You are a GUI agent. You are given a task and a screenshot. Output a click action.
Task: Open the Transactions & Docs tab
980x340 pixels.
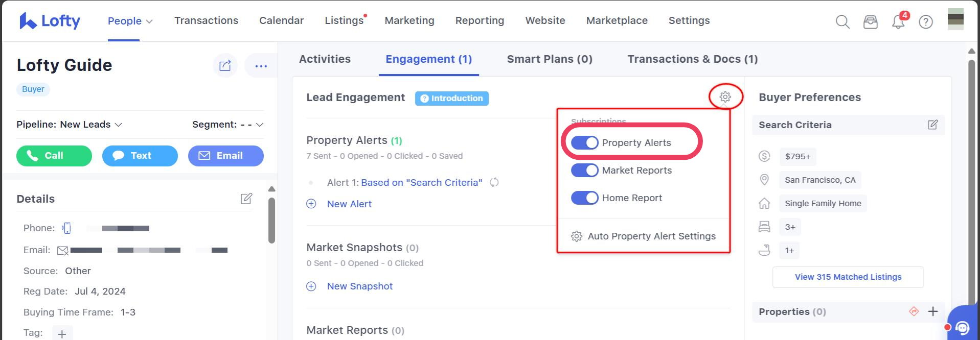pos(692,59)
